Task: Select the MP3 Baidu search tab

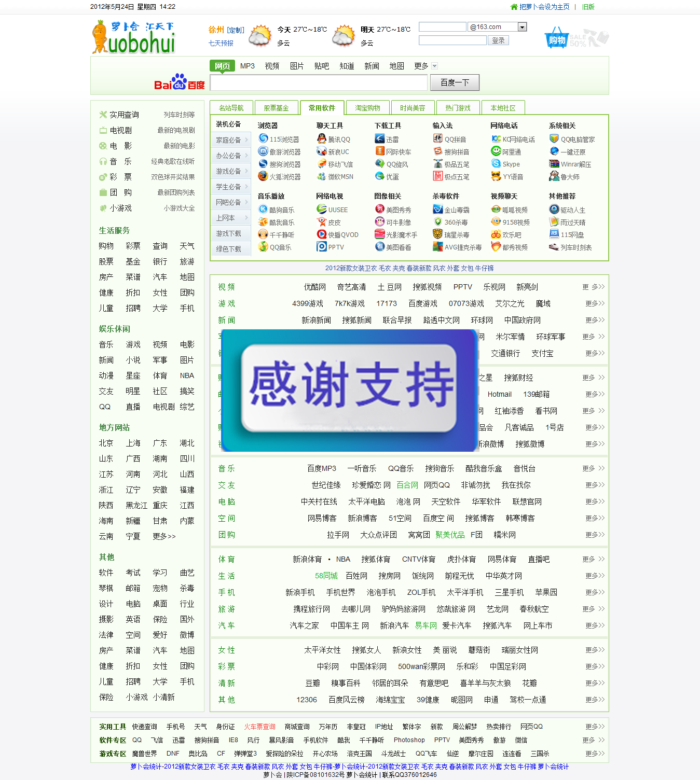Action: [248, 66]
